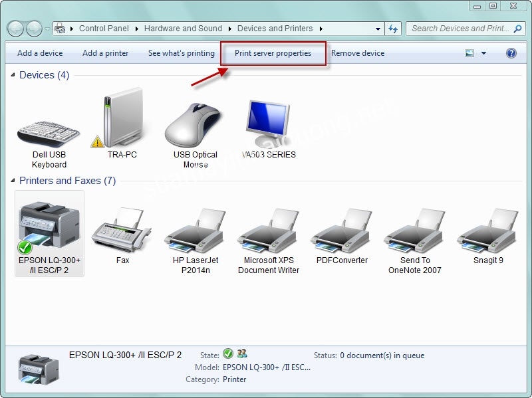This screenshot has width=532, height=398.
Task: Maximize the Devices and Printers window
Action: 493,6
